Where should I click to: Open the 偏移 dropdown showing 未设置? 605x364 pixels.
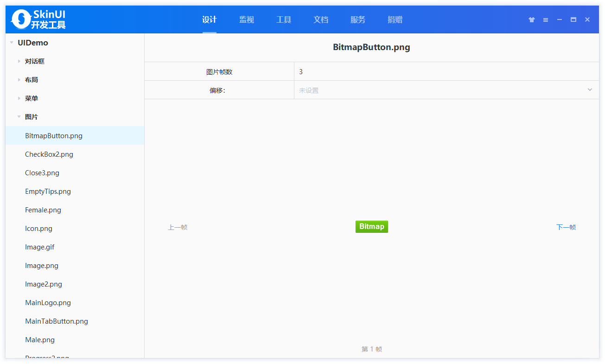[x=446, y=90]
